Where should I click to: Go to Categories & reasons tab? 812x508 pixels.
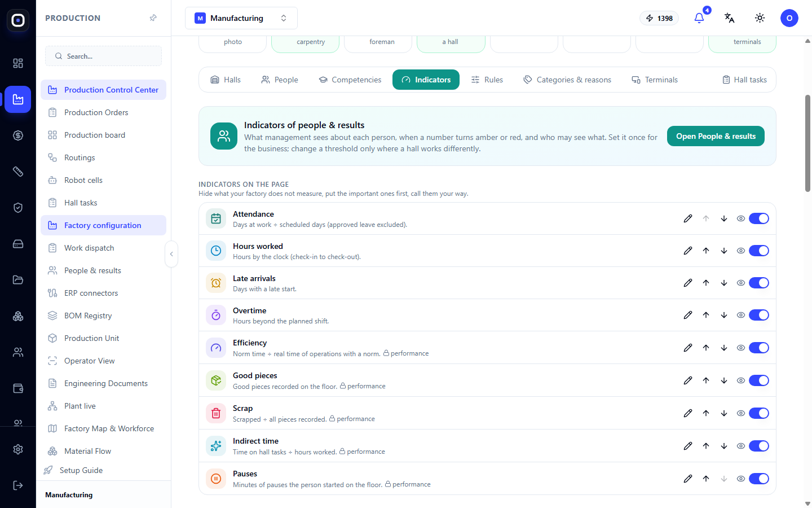tap(567, 80)
